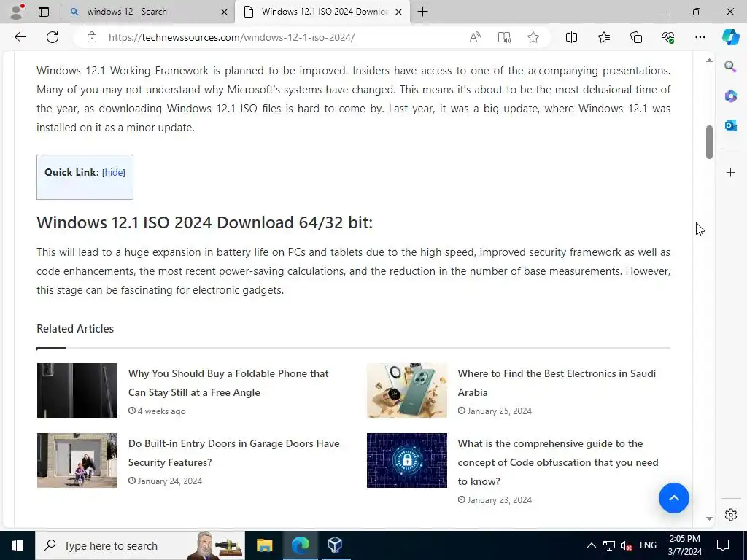This screenshot has height=560, width=747.
Task: Click the taskbar search box
Action: click(139, 545)
